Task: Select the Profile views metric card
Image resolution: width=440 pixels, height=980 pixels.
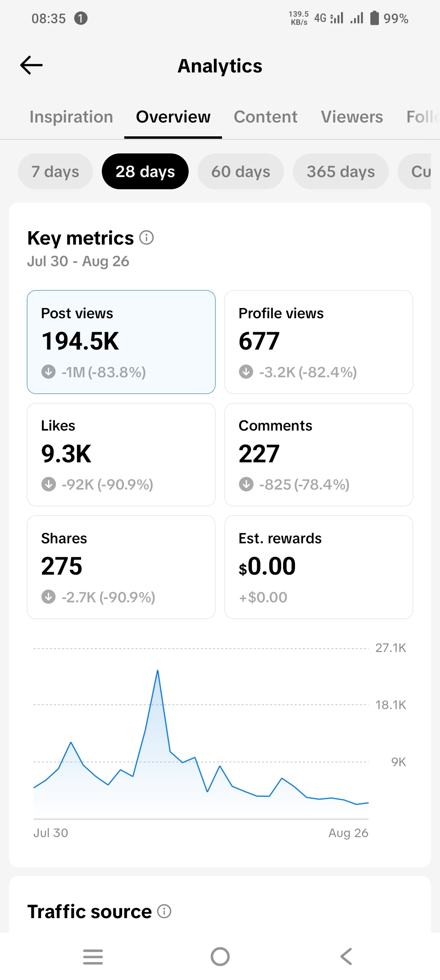Action: pos(319,342)
